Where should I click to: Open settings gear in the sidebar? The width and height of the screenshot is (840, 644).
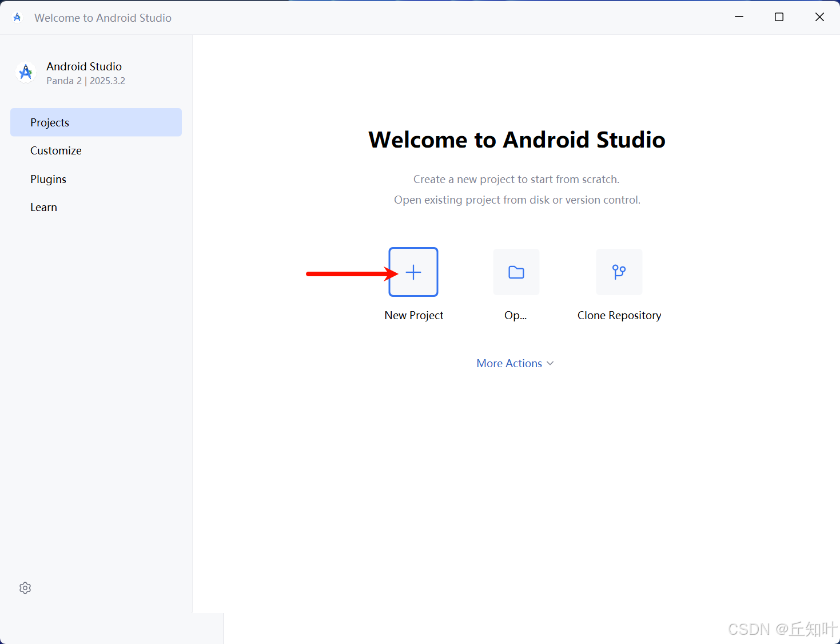click(x=25, y=588)
